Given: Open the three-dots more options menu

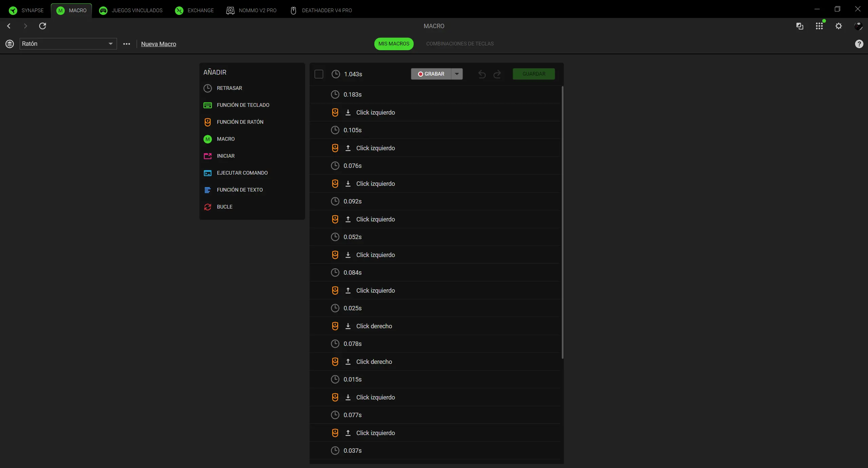Looking at the screenshot, I should [x=126, y=44].
